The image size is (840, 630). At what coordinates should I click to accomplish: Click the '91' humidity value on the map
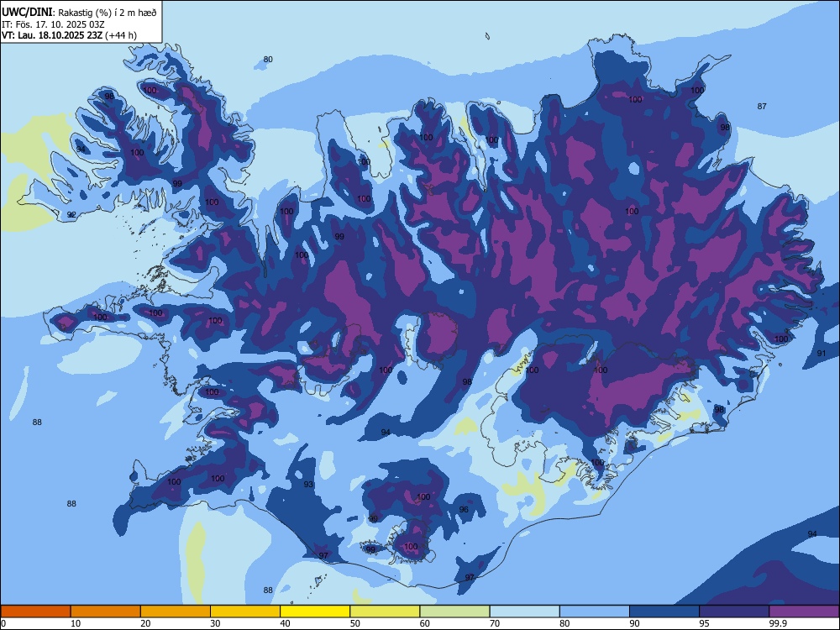point(822,354)
